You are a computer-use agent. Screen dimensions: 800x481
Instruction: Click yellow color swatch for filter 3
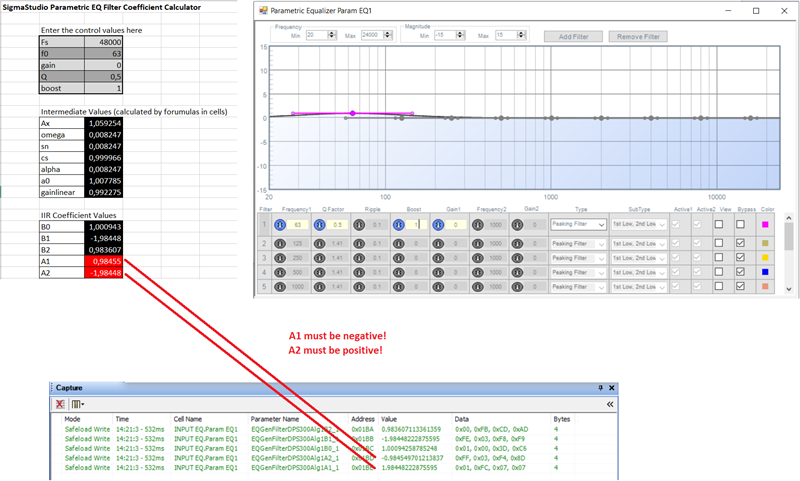[x=765, y=258]
